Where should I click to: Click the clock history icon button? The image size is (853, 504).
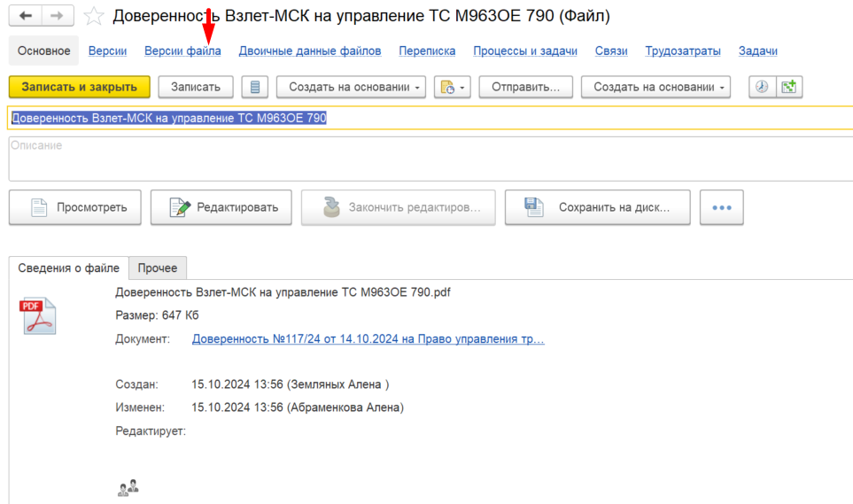click(762, 87)
